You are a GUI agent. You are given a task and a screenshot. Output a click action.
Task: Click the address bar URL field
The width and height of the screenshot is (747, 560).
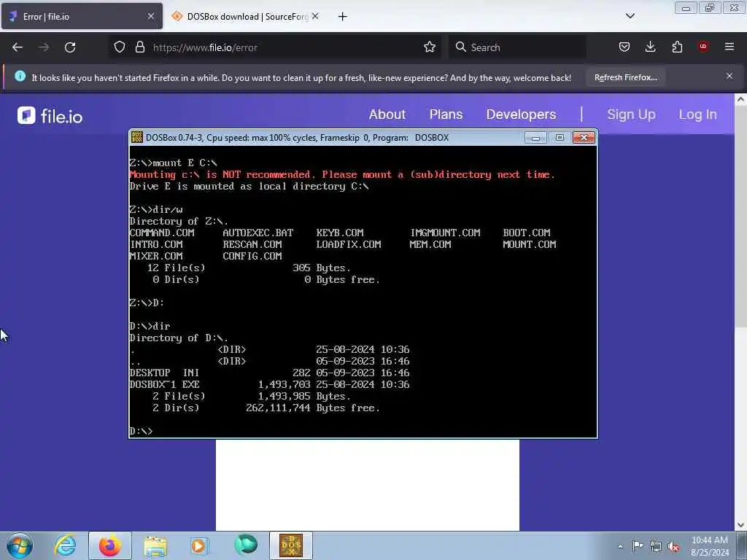pyautogui.click(x=276, y=47)
